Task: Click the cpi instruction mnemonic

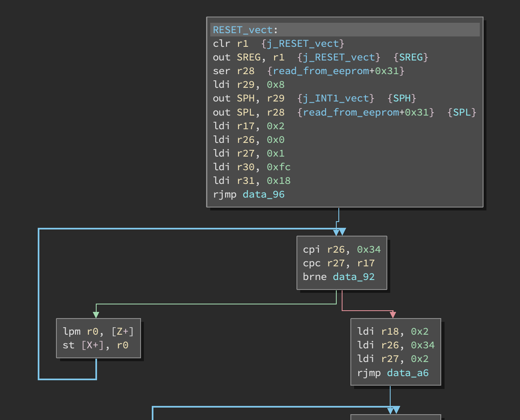Action: point(311,249)
